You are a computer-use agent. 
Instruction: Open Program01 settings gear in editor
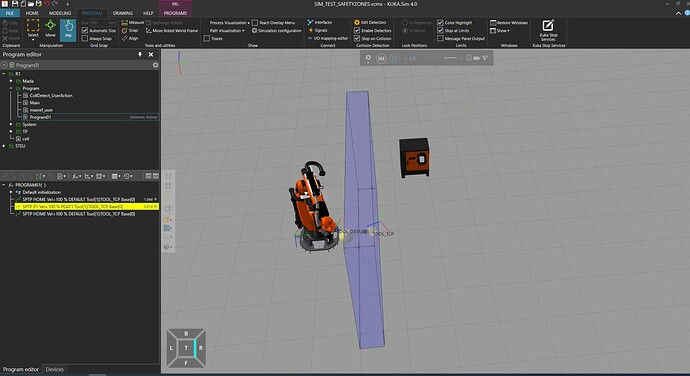click(155, 65)
